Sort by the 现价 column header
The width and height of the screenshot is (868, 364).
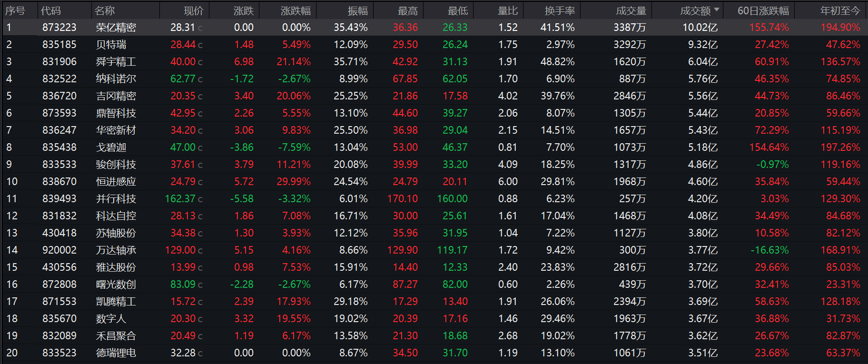[193, 10]
